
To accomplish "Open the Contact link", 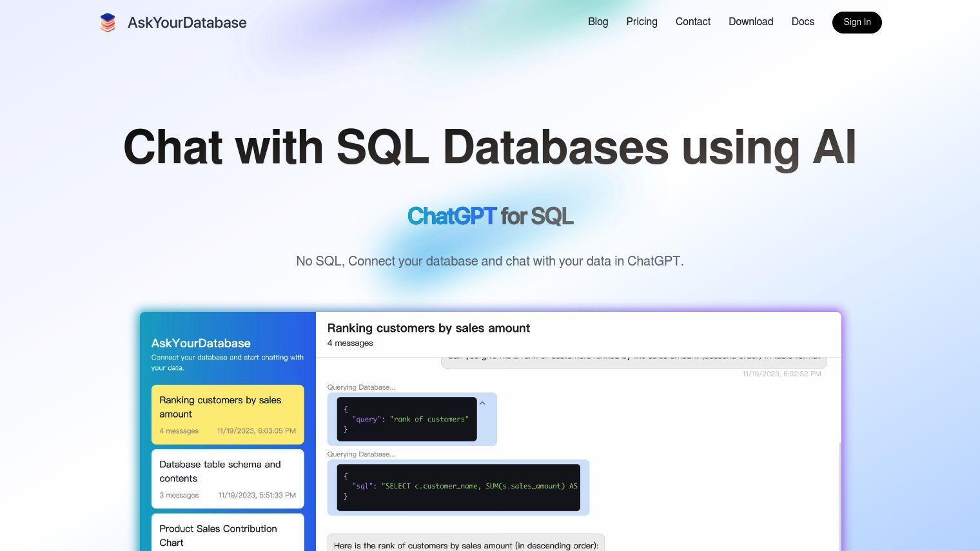I will [692, 22].
